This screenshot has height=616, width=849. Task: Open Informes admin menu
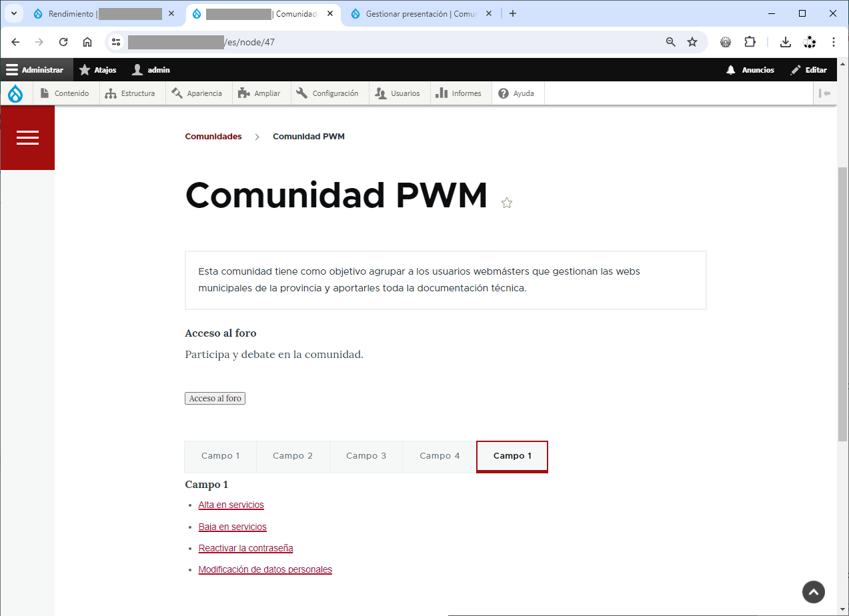461,93
